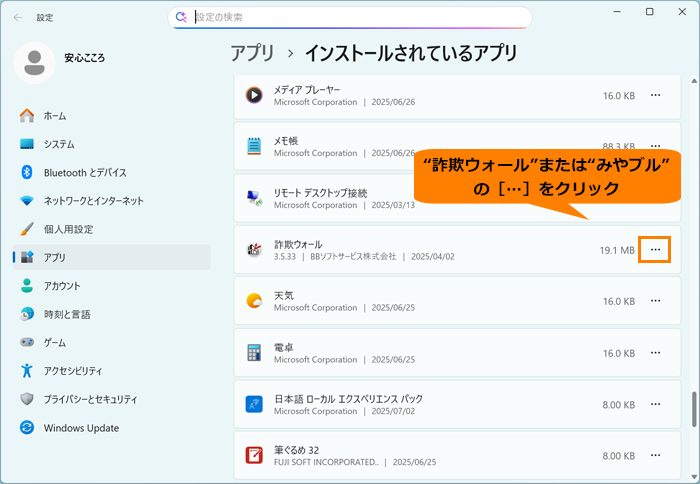
Task: Open the … menu for 詐欺ウォール
Action: (x=655, y=250)
